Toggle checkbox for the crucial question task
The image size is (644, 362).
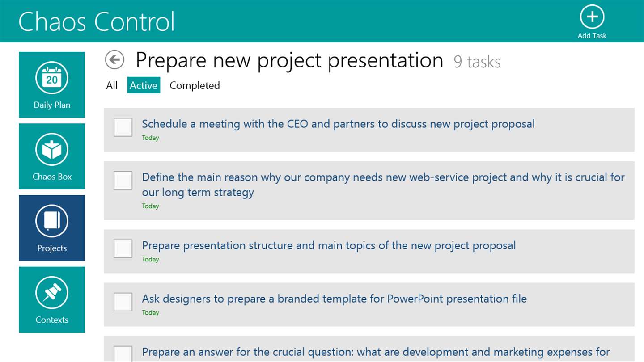point(123,354)
